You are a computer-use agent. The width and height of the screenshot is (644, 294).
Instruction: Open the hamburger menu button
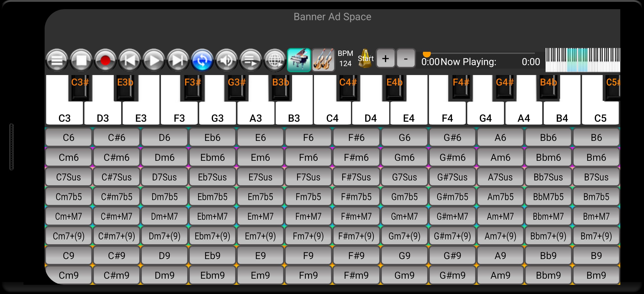(57, 60)
